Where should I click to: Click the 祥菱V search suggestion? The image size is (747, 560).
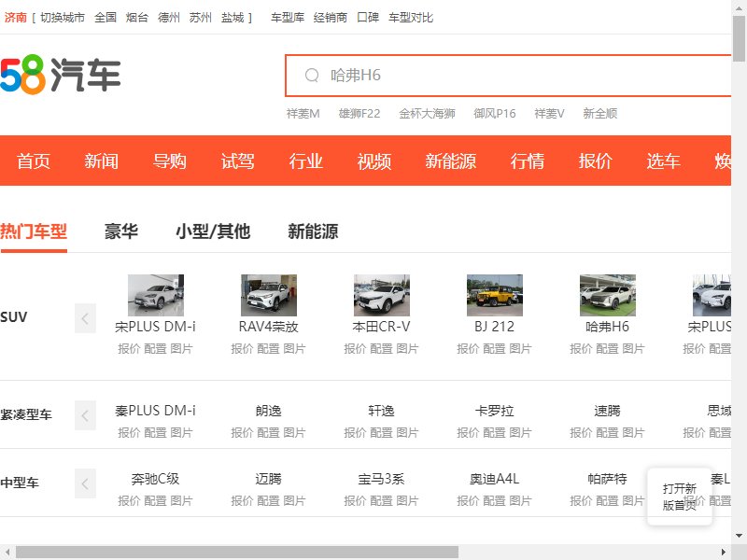[549, 113]
